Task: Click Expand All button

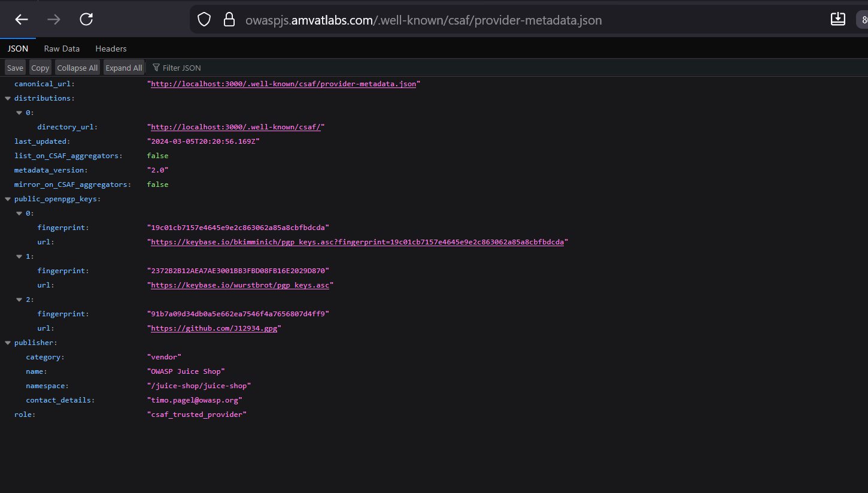Action: point(124,68)
